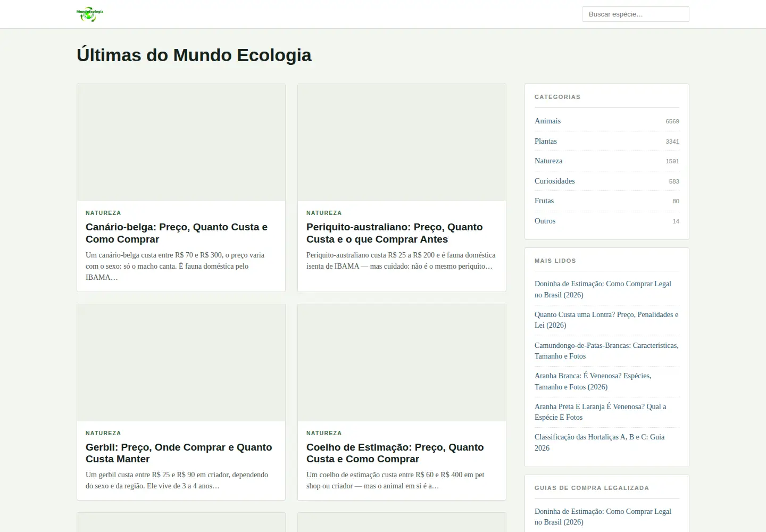Open the Outros category
The image size is (766, 532).
545,221
